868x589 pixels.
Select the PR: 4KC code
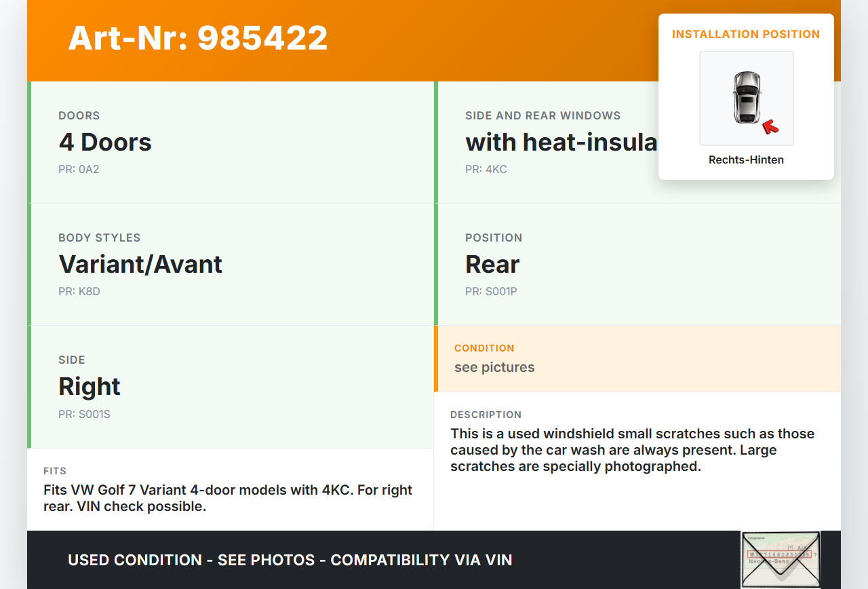tap(486, 169)
